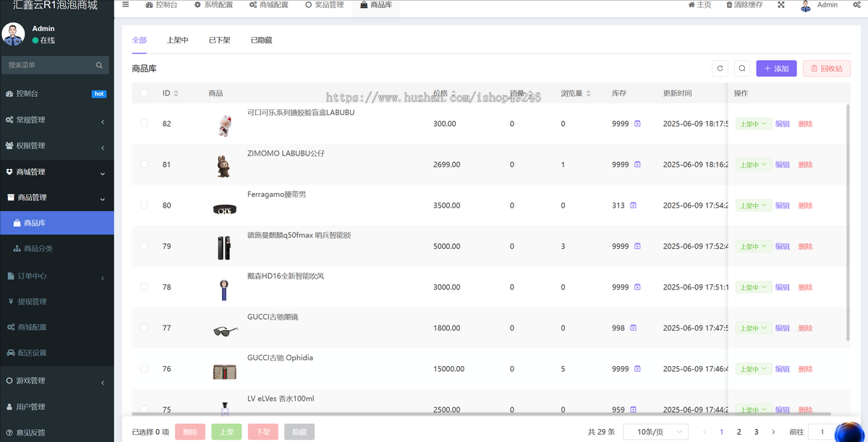Select all rows with header checkbox
Viewport: 868px width, 442px height.
tap(144, 93)
